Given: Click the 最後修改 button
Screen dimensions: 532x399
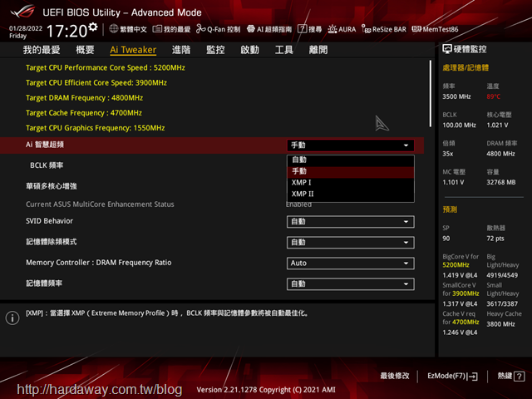Looking at the screenshot, I should 395,376.
